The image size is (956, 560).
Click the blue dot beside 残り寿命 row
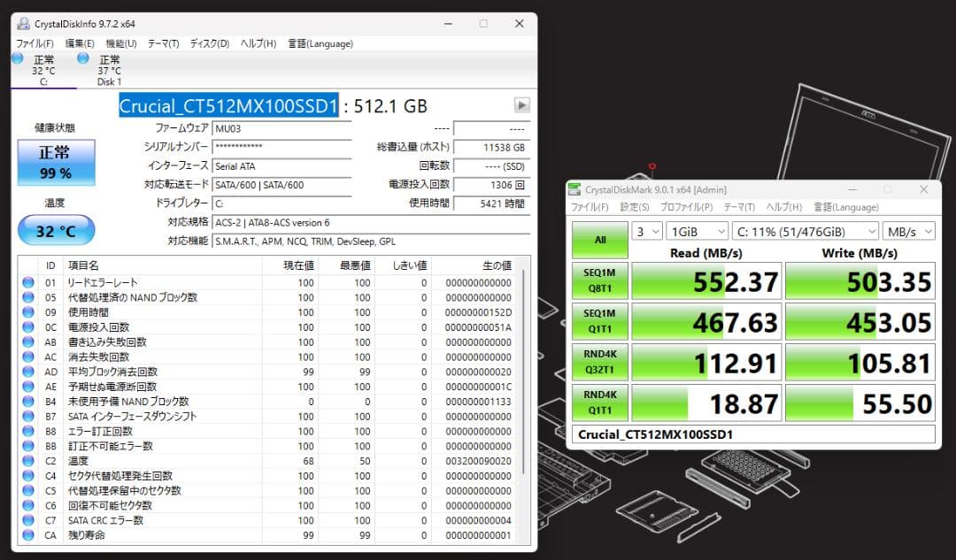(27, 535)
